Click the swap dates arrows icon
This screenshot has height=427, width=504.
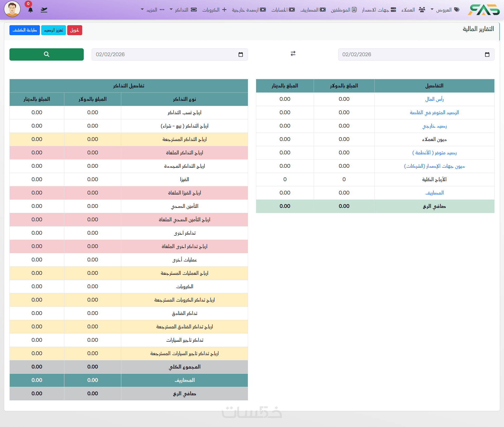293,54
